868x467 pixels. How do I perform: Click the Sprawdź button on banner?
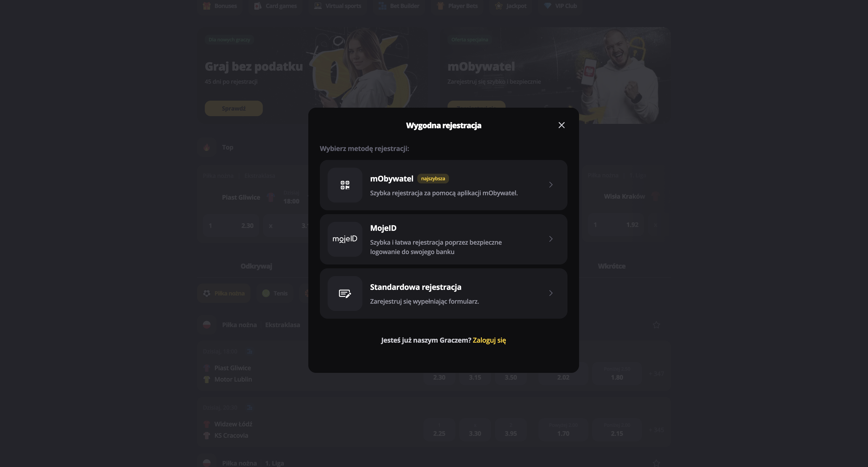pyautogui.click(x=234, y=108)
